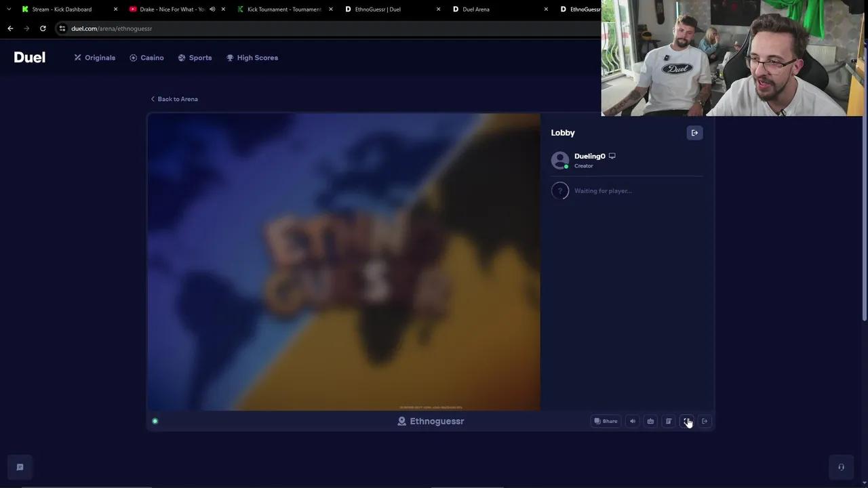The height and width of the screenshot is (488, 868).
Task: Mute audio on the Drake YouTube tab
Action: click(212, 9)
